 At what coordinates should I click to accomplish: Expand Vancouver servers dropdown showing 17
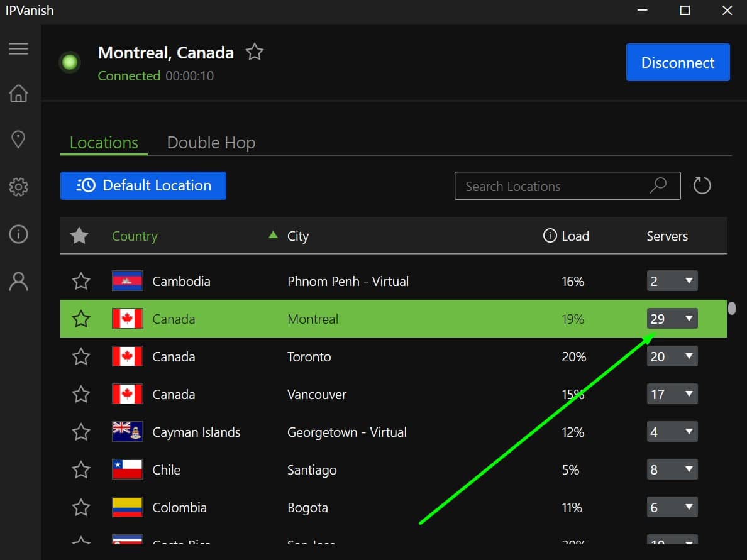click(672, 394)
